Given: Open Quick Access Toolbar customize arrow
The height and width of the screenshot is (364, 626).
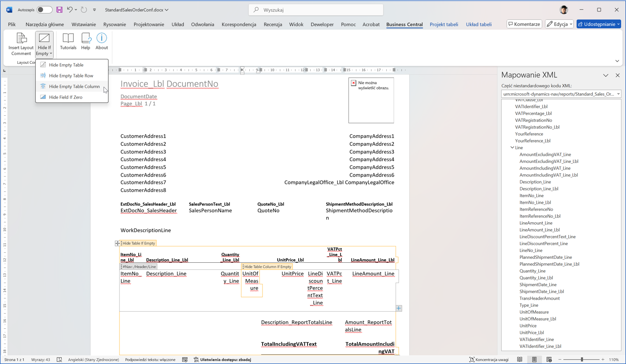Looking at the screenshot, I should pyautogui.click(x=94, y=10).
